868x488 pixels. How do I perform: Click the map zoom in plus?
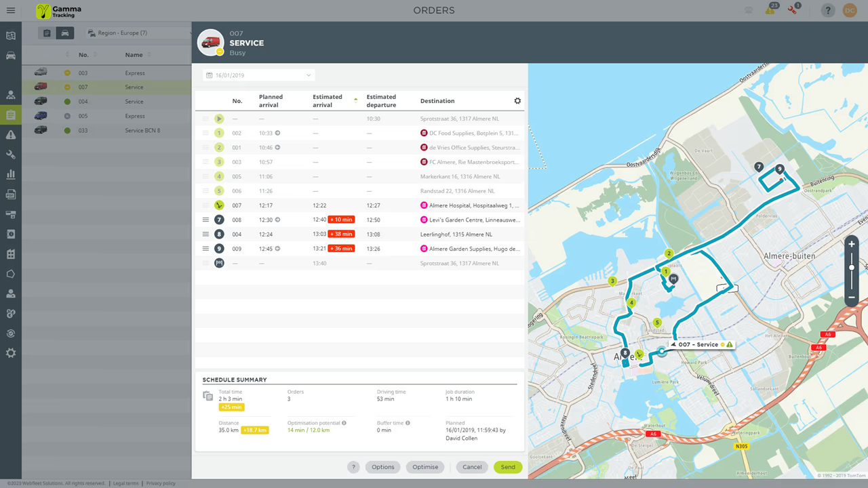tap(852, 244)
